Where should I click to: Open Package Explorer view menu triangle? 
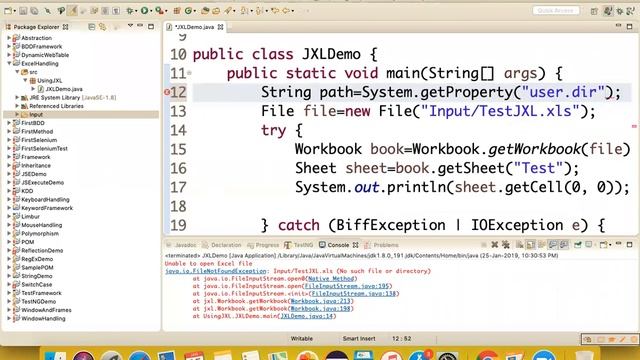[130, 26]
